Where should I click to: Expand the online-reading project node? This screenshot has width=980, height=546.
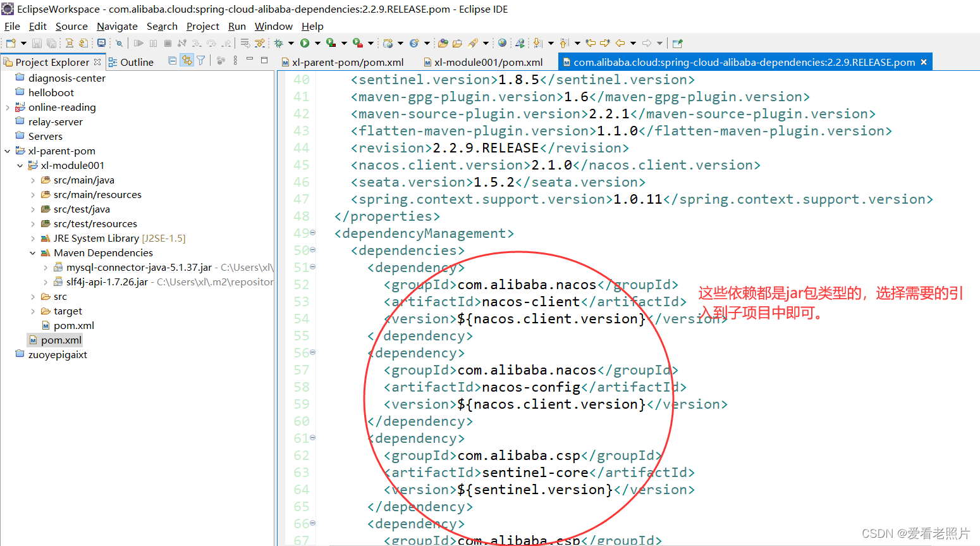coord(8,108)
